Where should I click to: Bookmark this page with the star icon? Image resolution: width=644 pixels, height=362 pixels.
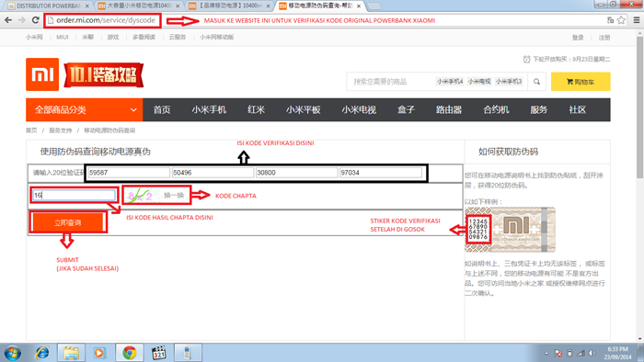pos(621,20)
